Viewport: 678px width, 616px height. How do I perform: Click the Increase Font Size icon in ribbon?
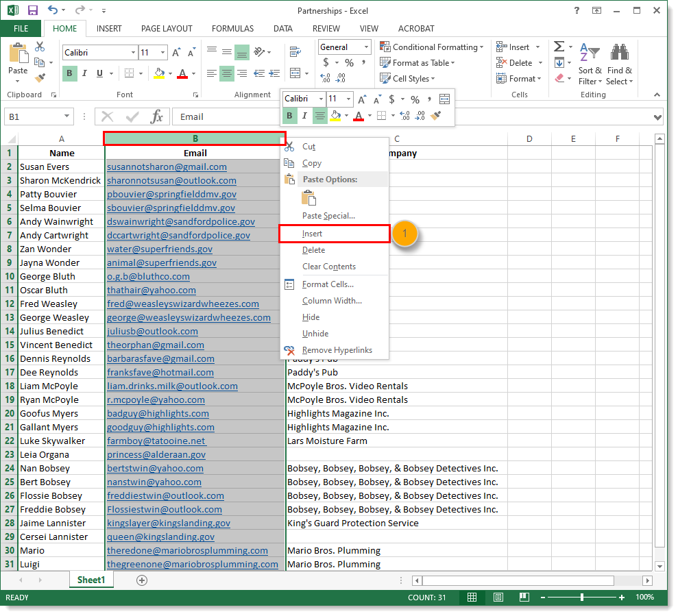tap(176, 53)
